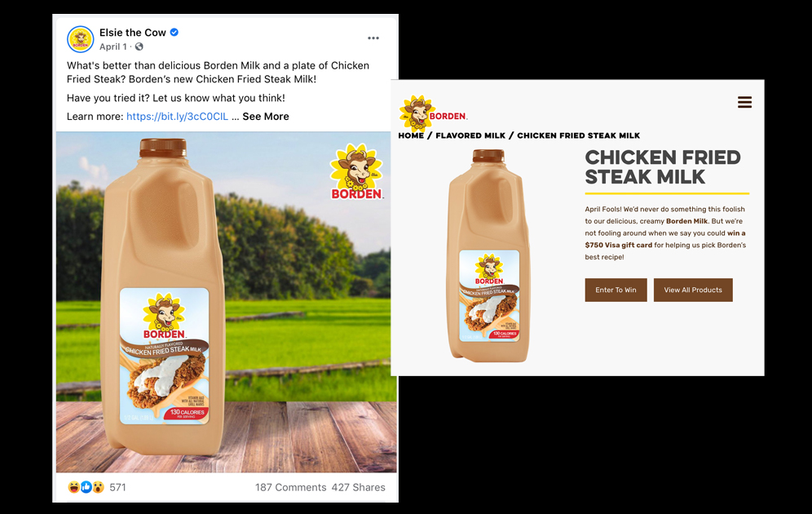This screenshot has width=812, height=514.
Task: Open the hamburger menu on Borden site
Action: (x=744, y=102)
